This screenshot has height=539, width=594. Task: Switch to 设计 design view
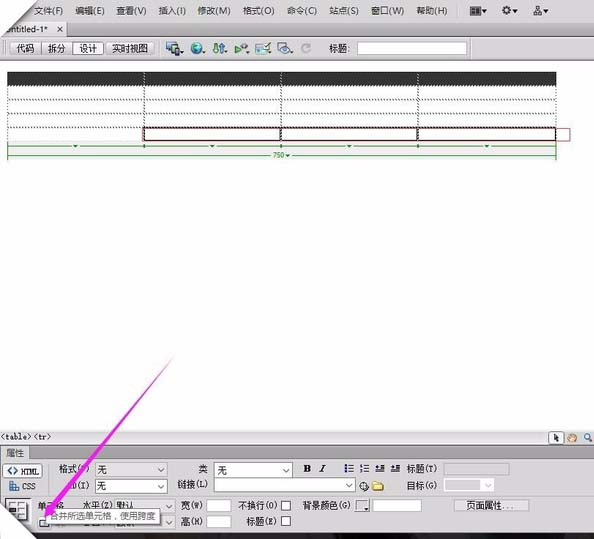point(88,48)
